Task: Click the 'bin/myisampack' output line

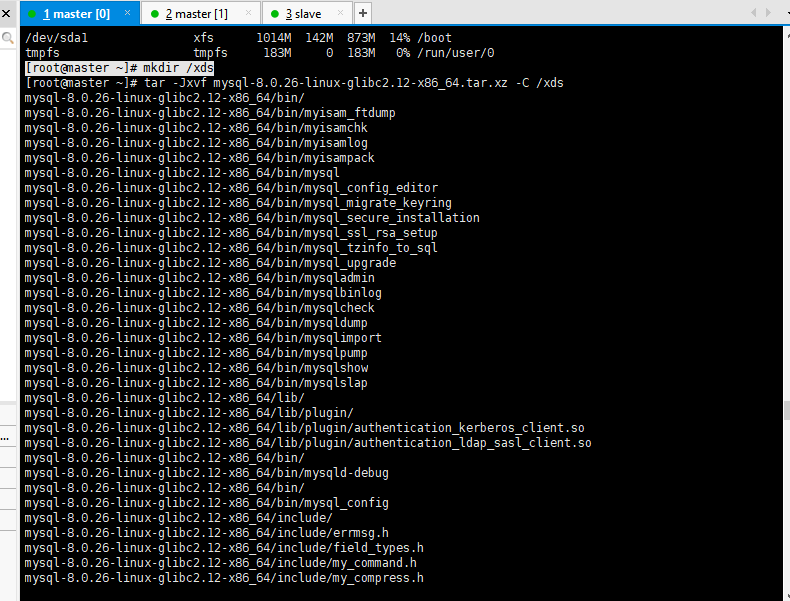Action: tap(200, 158)
